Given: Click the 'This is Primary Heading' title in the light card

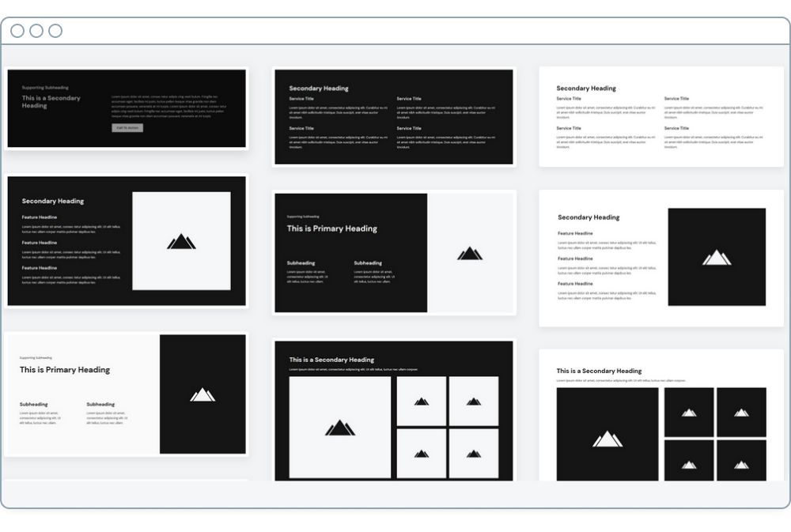Looking at the screenshot, I should coord(65,370).
